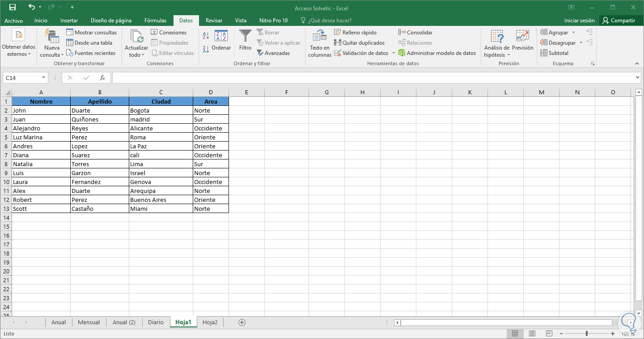Click Mostrar consultas
This screenshot has width=644, height=339.
[91, 33]
